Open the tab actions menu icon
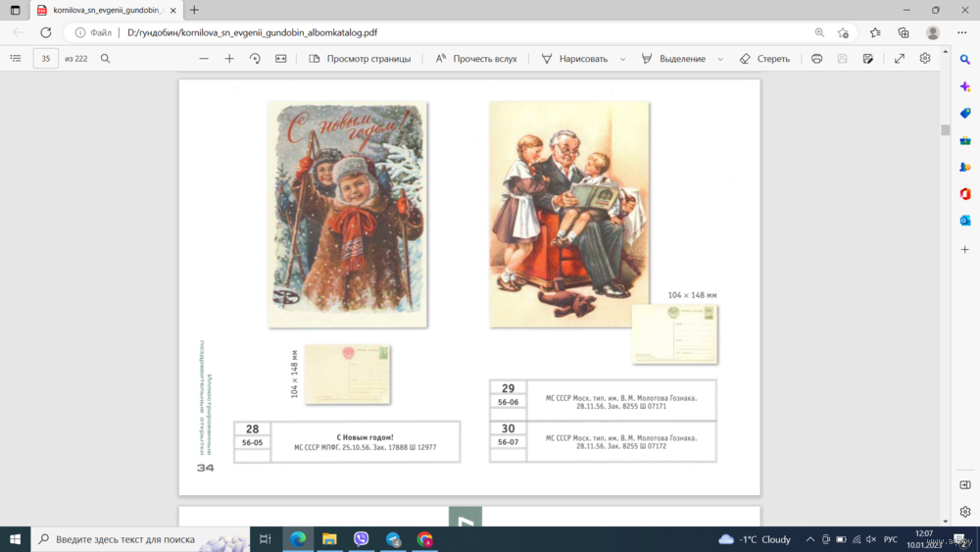The height and width of the screenshot is (552, 980). pos(15,10)
